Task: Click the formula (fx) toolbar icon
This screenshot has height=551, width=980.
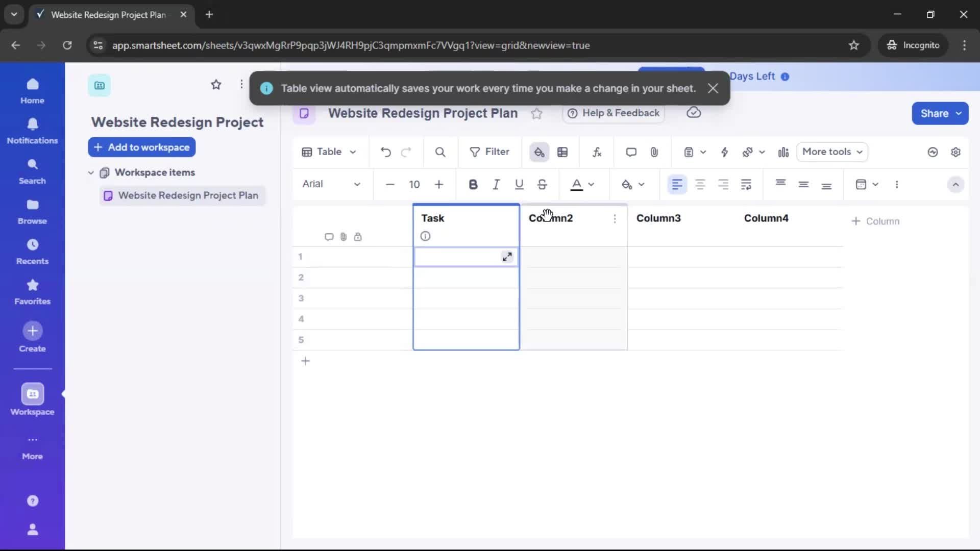Action: coord(597,152)
